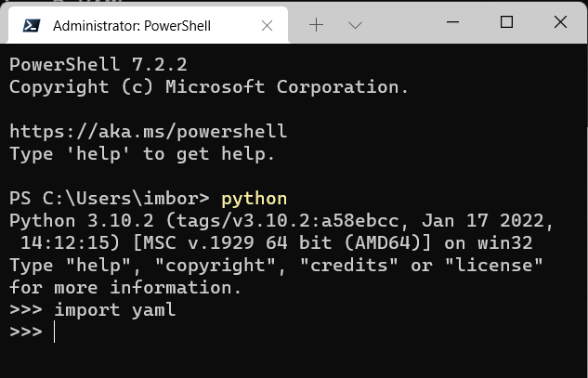Click the "license" word in Python banner
The height and width of the screenshot is (378, 588).
(493, 265)
